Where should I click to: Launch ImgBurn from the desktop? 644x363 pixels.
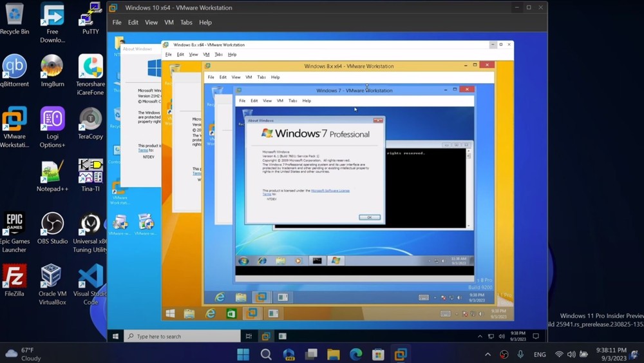(x=52, y=66)
